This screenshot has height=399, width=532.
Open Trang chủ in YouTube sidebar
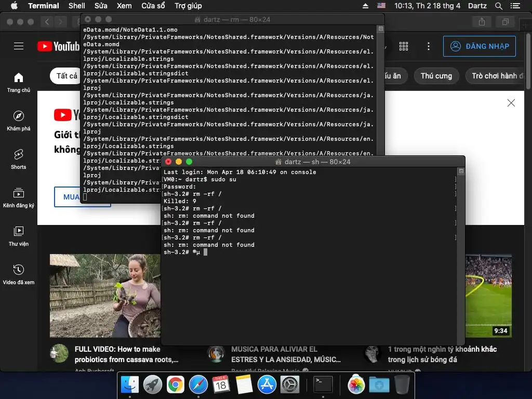tap(19, 82)
